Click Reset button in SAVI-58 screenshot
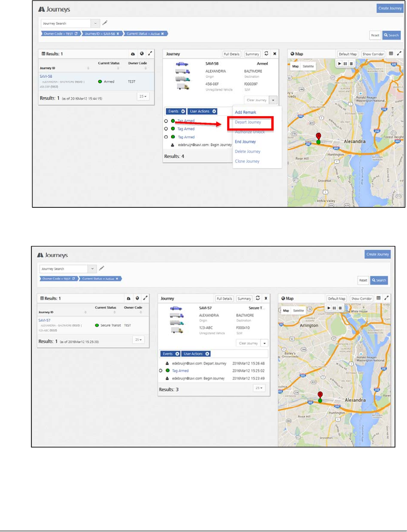Viewport: 407px width, 532px height. coord(375,35)
